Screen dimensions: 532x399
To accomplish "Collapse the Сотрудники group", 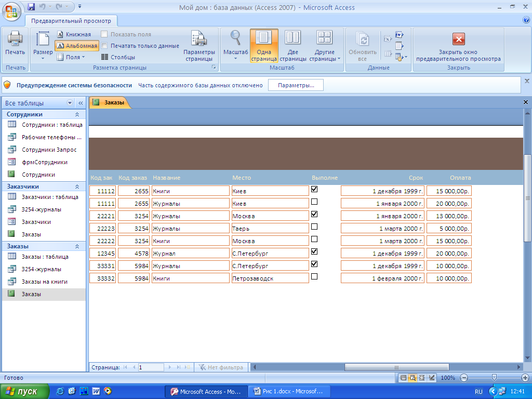I will pos(77,114).
